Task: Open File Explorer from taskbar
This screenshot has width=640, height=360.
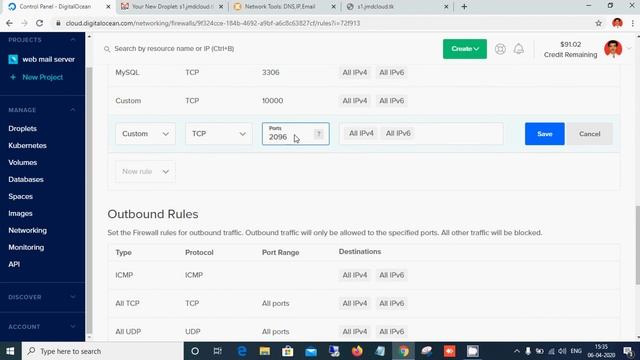Action: 264,351
